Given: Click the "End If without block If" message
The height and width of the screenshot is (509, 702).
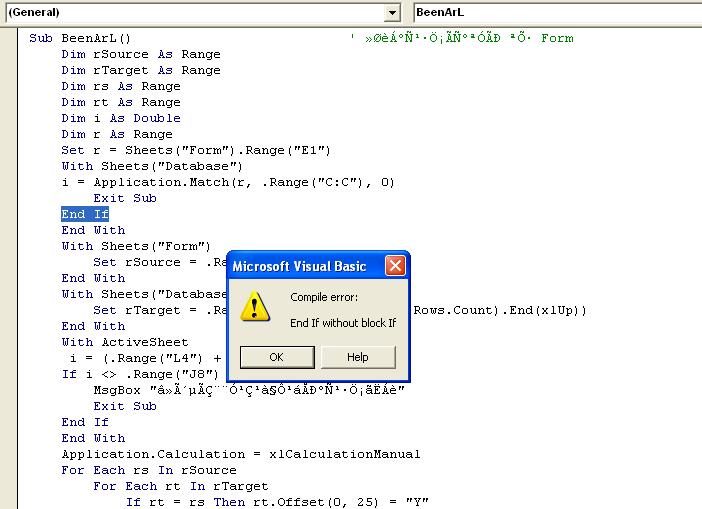Looking at the screenshot, I should [343, 323].
